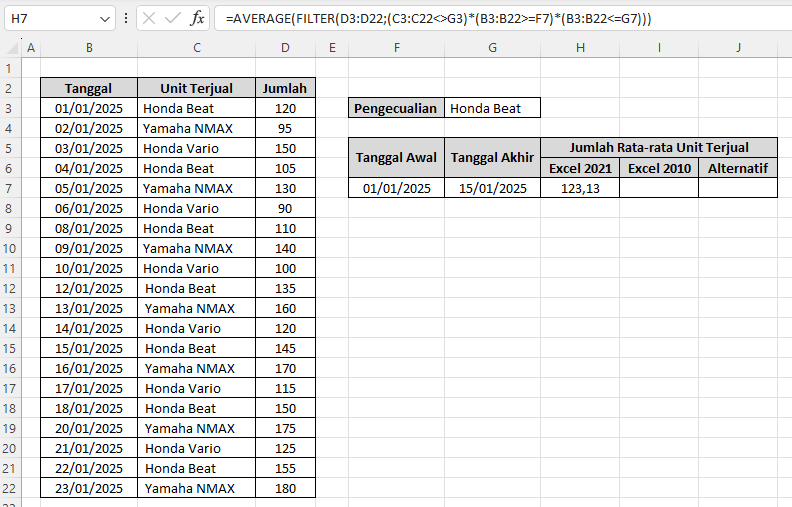
Task: Open the Name Box dropdown arrow
Action: [107, 18]
